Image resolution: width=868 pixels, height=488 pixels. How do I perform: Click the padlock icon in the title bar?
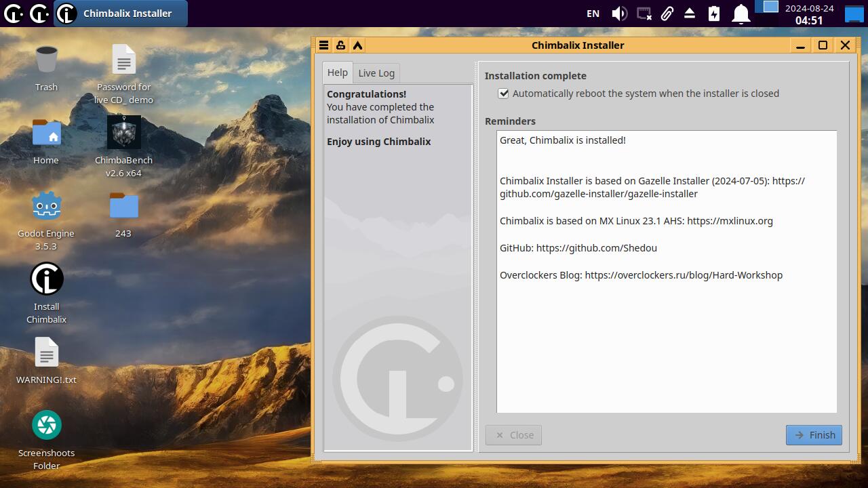340,45
